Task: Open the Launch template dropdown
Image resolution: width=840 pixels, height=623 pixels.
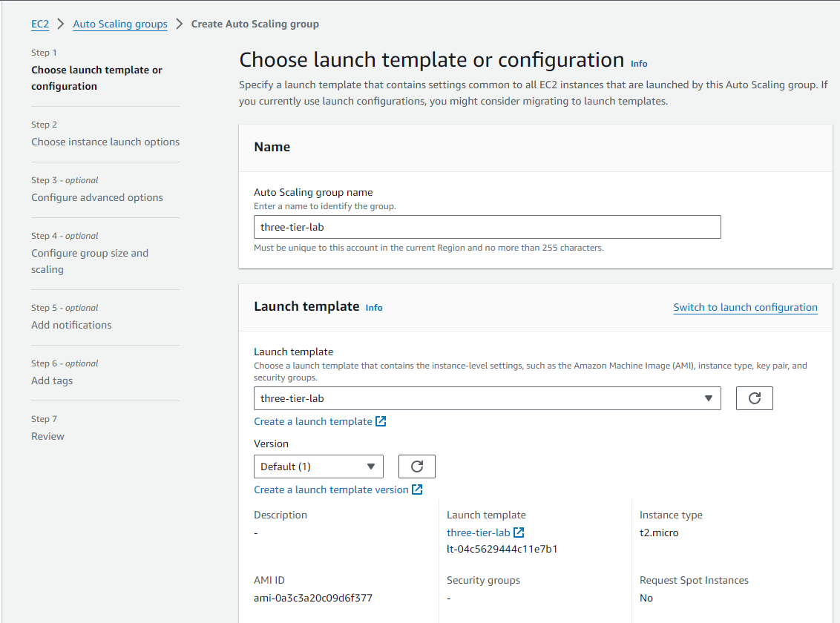Action: (x=487, y=398)
